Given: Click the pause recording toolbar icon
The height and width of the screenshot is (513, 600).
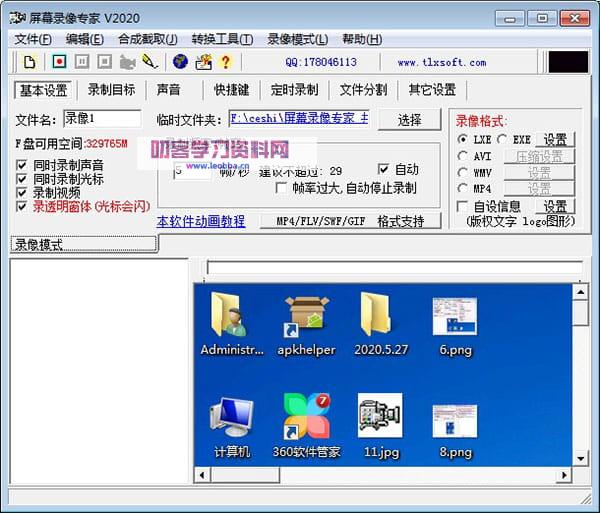Looking at the screenshot, I should point(82,62).
